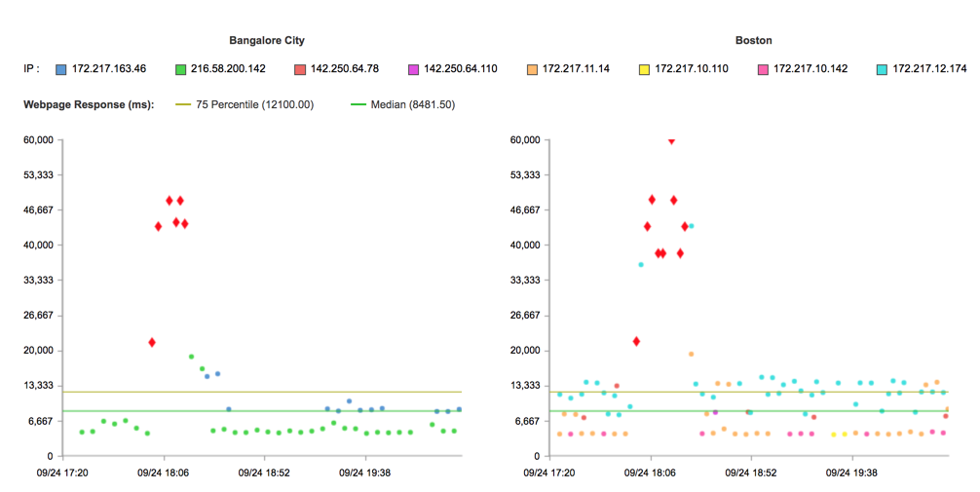Click 09/24 19:38 axis label in Boston chart
The image size is (980, 492).
pos(851,473)
